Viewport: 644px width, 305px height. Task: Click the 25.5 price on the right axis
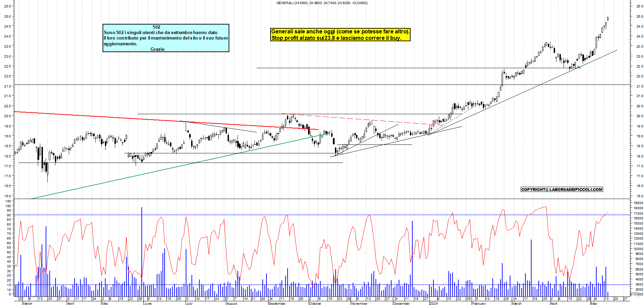click(639, 6)
